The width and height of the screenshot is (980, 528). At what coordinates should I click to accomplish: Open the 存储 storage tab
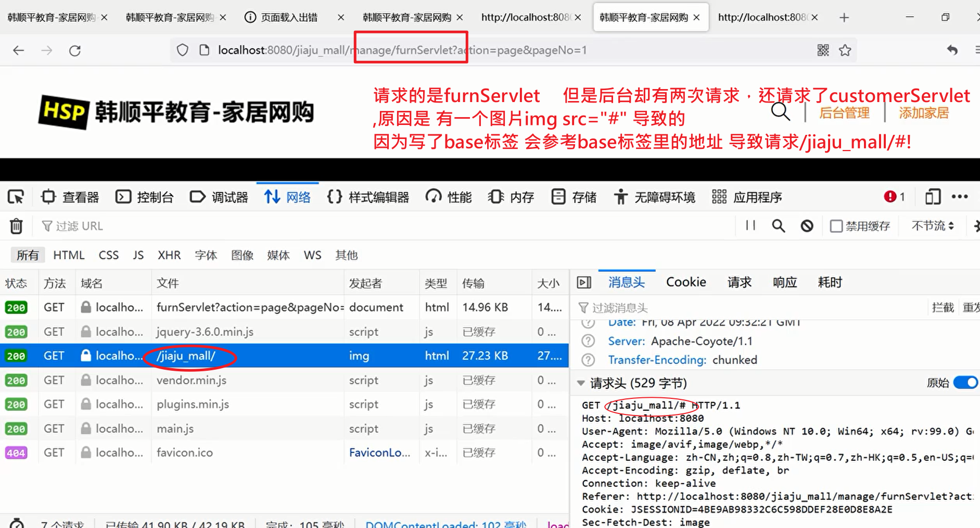(574, 197)
